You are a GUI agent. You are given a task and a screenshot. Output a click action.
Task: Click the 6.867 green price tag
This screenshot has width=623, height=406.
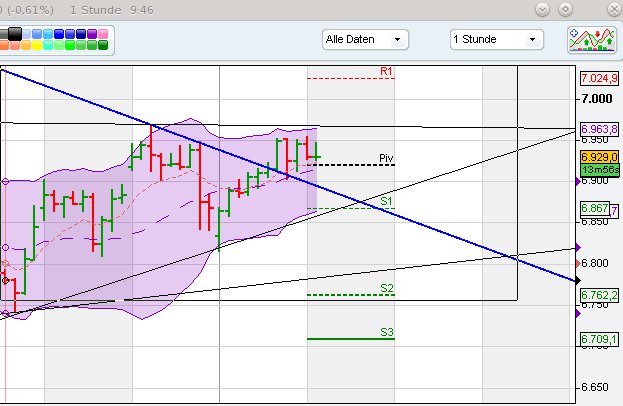point(594,208)
